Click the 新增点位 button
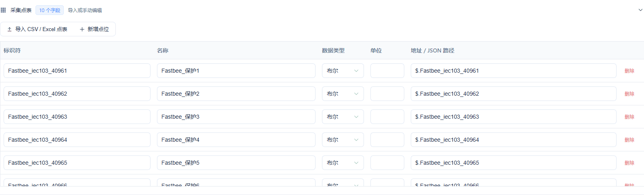Viewport: 644px width, 195px height. click(x=94, y=29)
